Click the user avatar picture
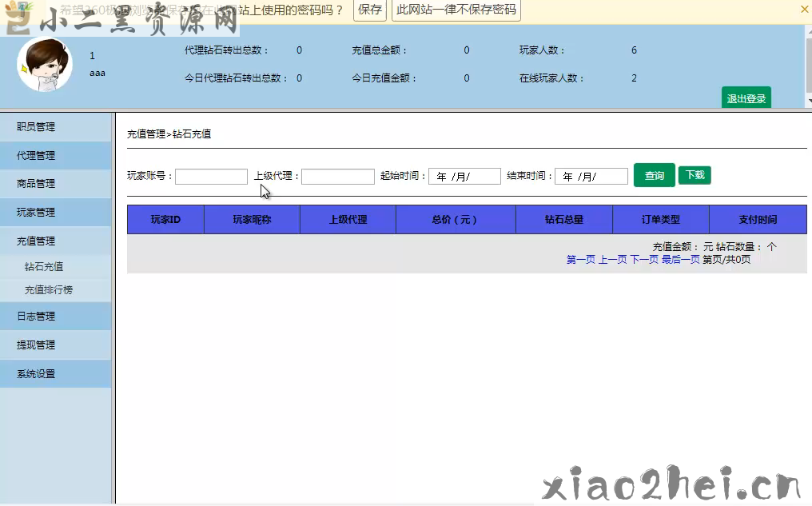The image size is (812, 506). click(45, 64)
